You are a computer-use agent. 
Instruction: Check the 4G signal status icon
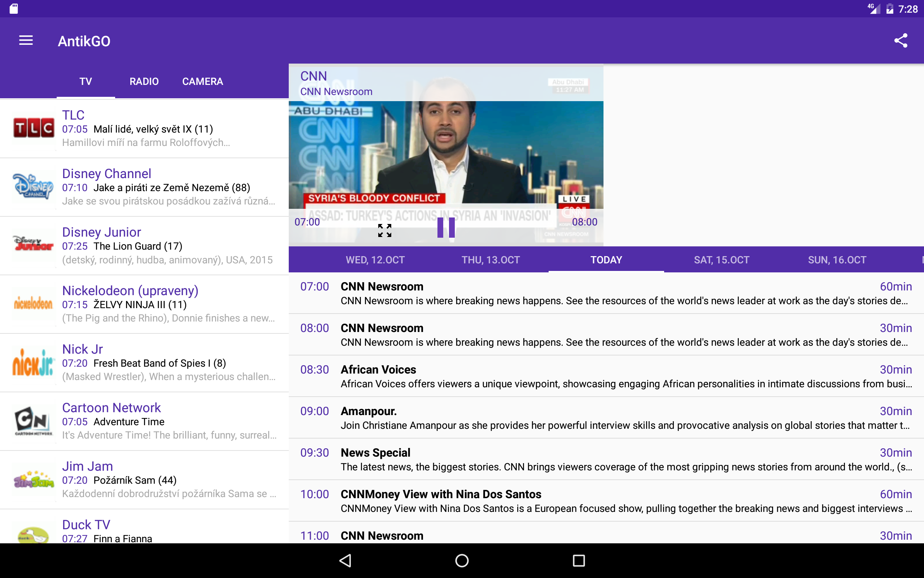(x=873, y=8)
